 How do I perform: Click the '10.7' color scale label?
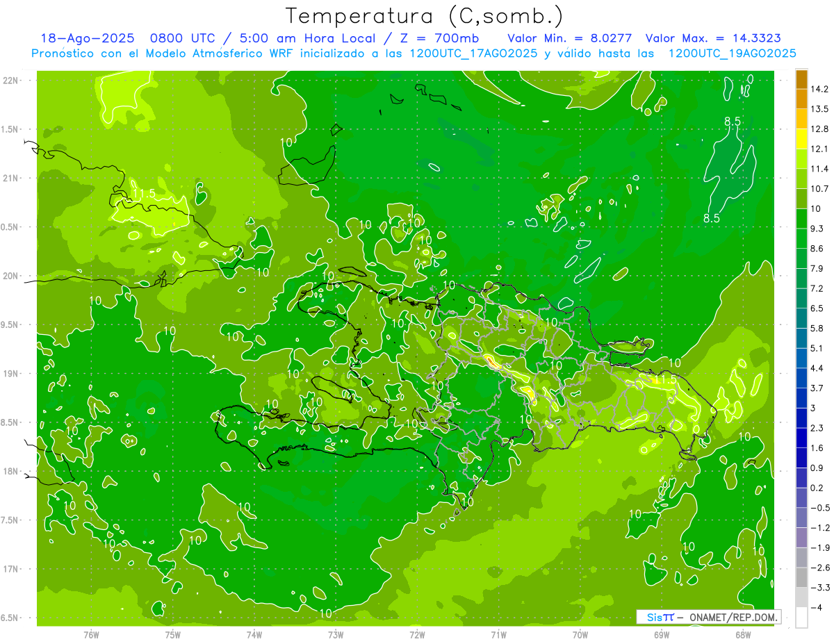[x=820, y=189]
